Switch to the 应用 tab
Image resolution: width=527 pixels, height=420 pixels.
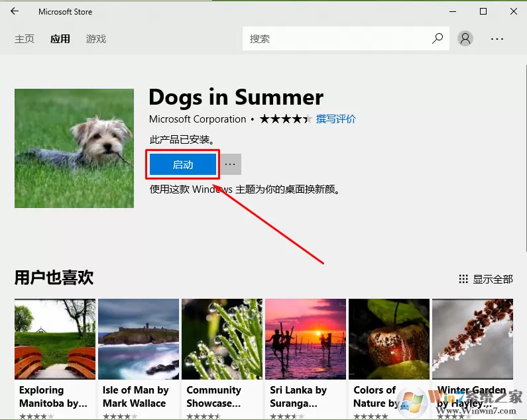[60, 39]
